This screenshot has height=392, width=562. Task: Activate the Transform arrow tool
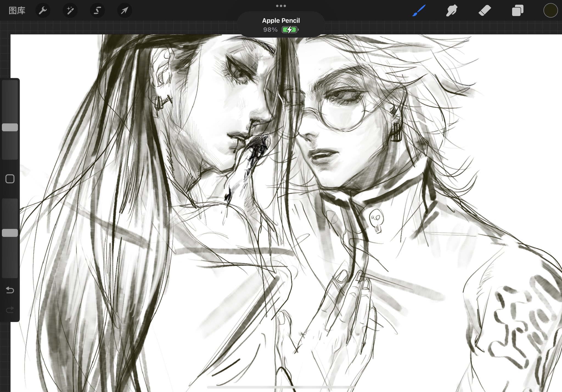point(124,11)
